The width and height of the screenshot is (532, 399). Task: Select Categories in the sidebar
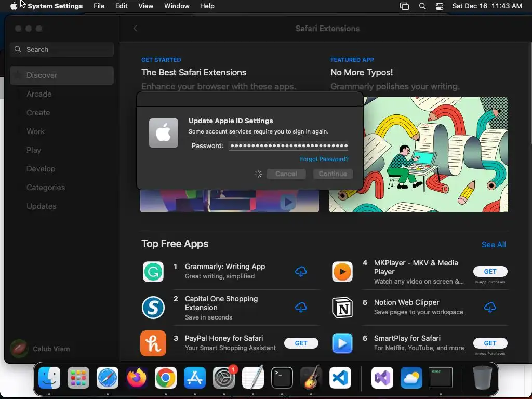pyautogui.click(x=62, y=187)
